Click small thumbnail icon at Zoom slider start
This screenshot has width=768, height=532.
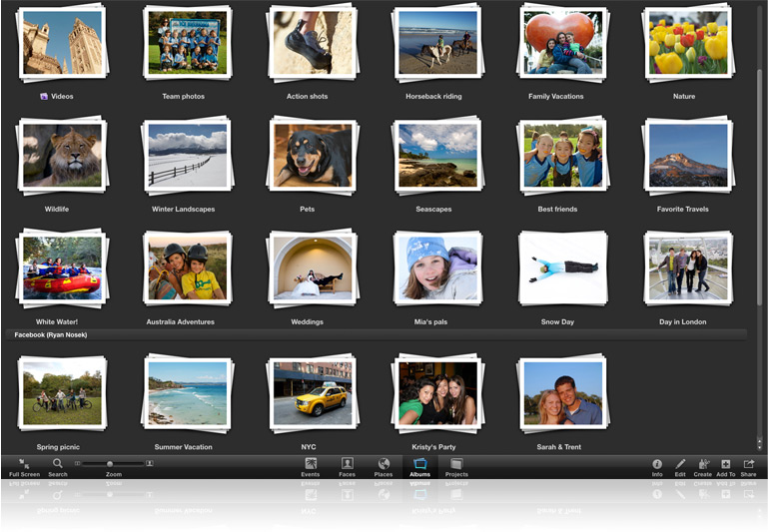pos(77,463)
